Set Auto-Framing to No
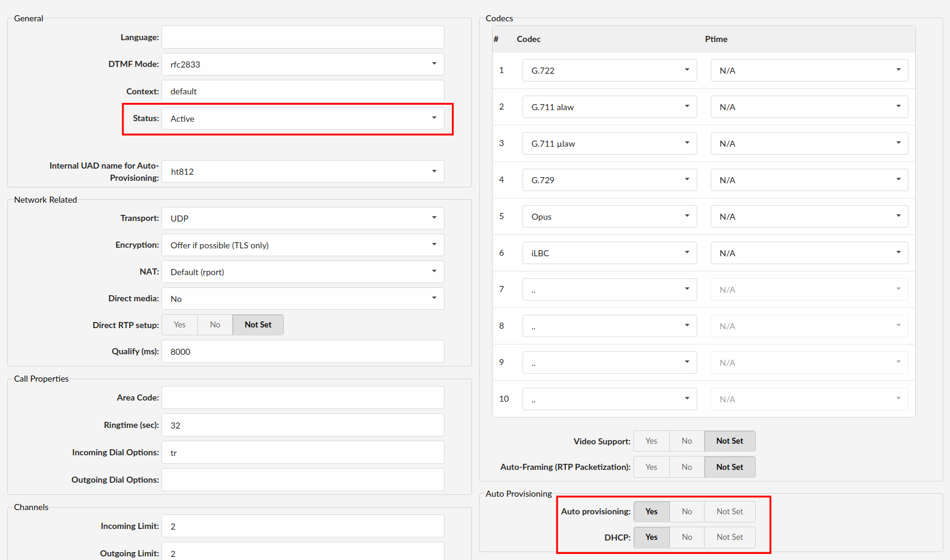Image resolution: width=950 pixels, height=560 pixels. pyautogui.click(x=687, y=467)
